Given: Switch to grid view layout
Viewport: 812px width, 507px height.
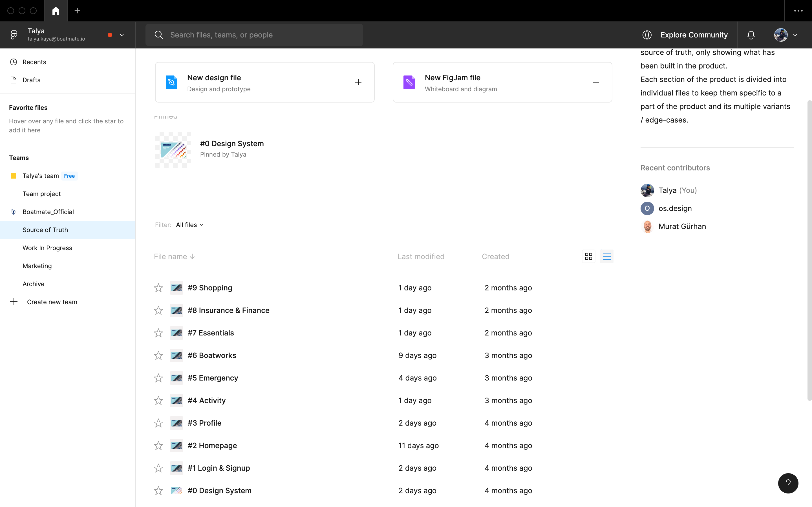Looking at the screenshot, I should pyautogui.click(x=588, y=257).
